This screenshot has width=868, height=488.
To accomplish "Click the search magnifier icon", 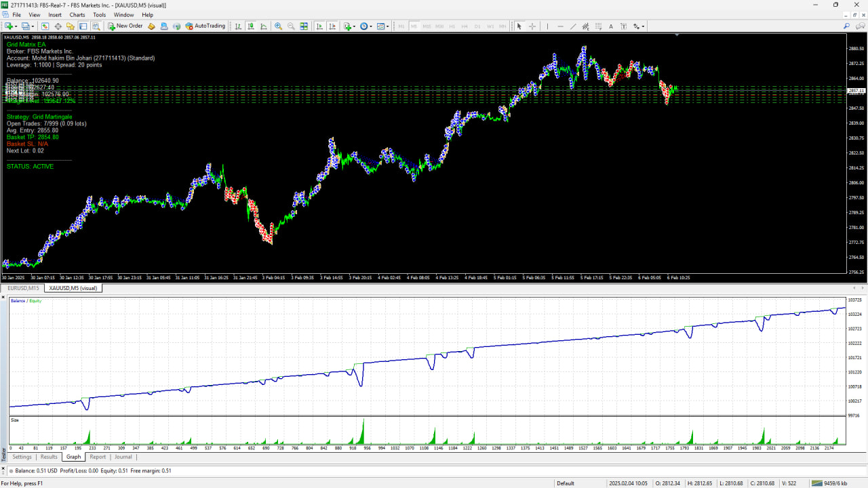I will [847, 26].
